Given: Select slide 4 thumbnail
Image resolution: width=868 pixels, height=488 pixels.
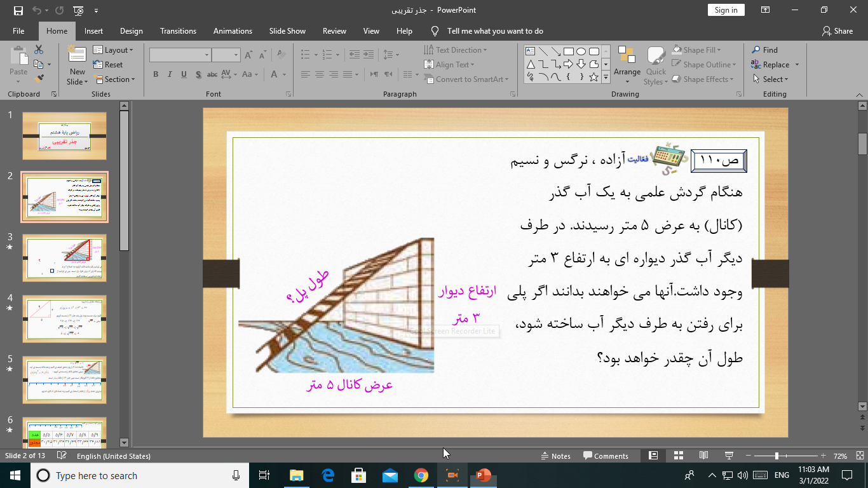Looking at the screenshot, I should click(64, 319).
